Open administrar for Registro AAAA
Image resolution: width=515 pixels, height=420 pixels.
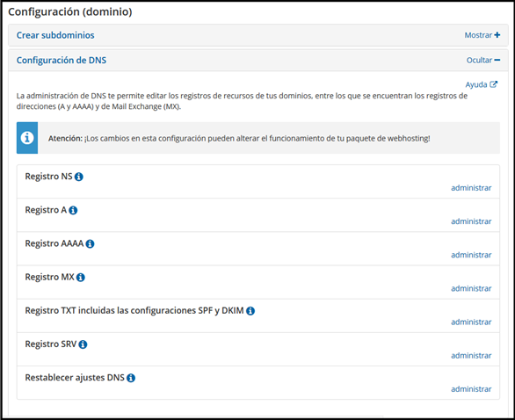471,255
